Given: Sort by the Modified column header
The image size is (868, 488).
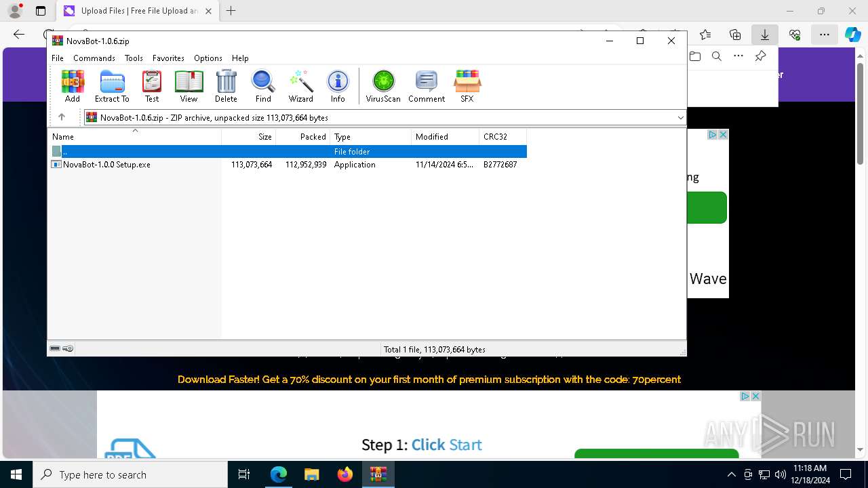Looking at the screenshot, I should (446, 136).
